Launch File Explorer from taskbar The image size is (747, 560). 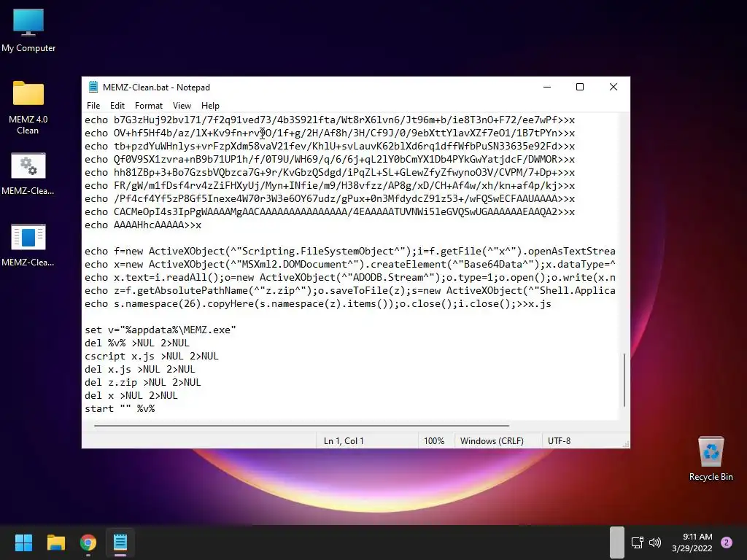click(55, 542)
